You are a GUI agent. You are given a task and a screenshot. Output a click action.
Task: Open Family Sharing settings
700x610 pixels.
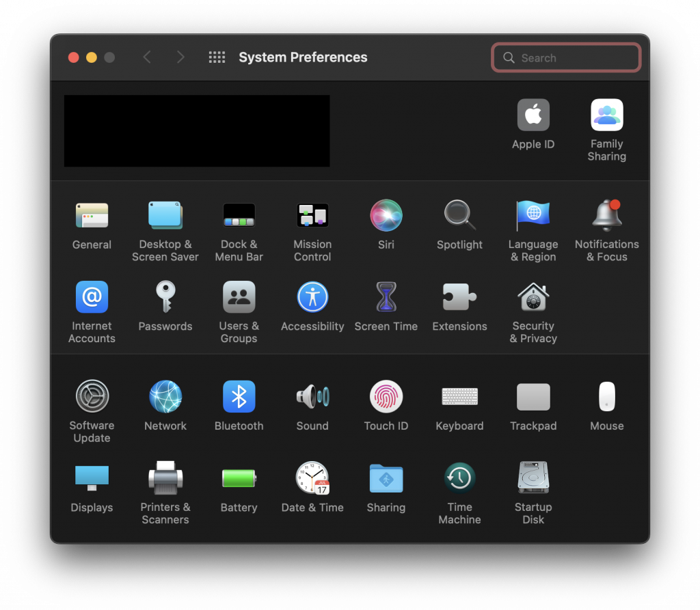[x=606, y=115]
